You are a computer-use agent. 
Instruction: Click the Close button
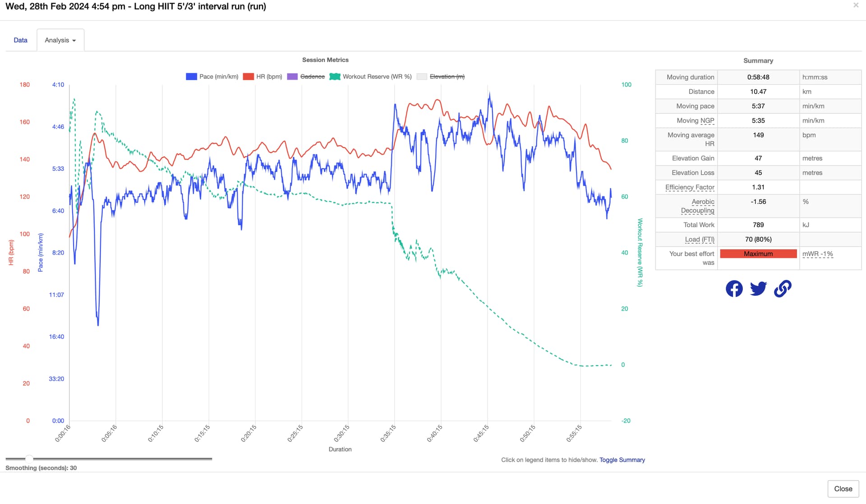[843, 489]
